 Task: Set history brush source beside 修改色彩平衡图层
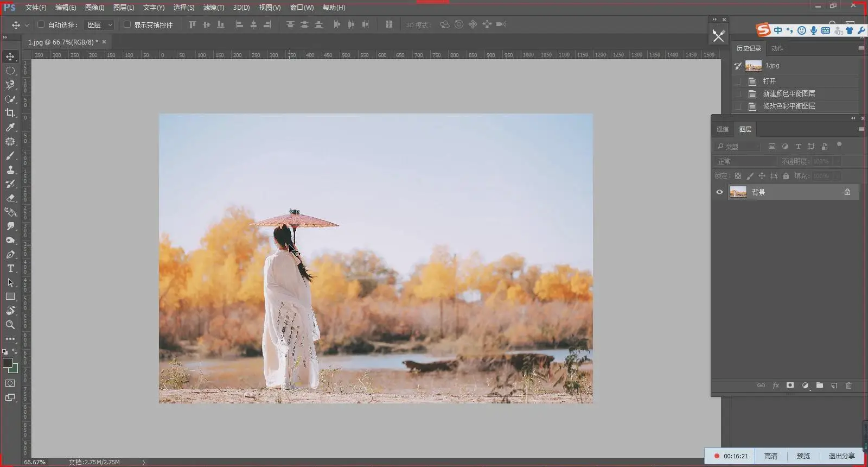pyautogui.click(x=738, y=106)
